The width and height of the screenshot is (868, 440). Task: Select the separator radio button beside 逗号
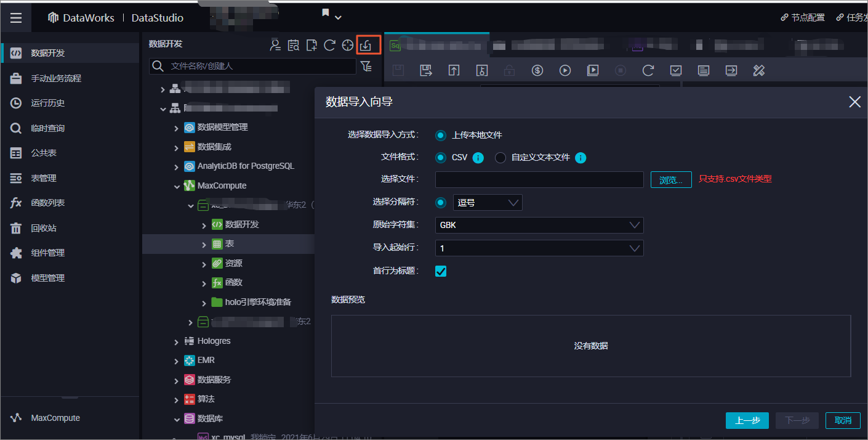441,203
